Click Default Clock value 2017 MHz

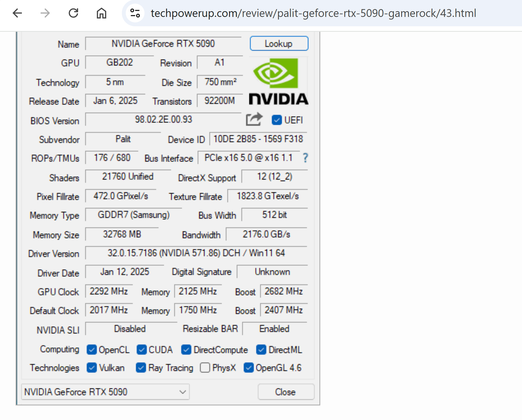[x=109, y=310]
